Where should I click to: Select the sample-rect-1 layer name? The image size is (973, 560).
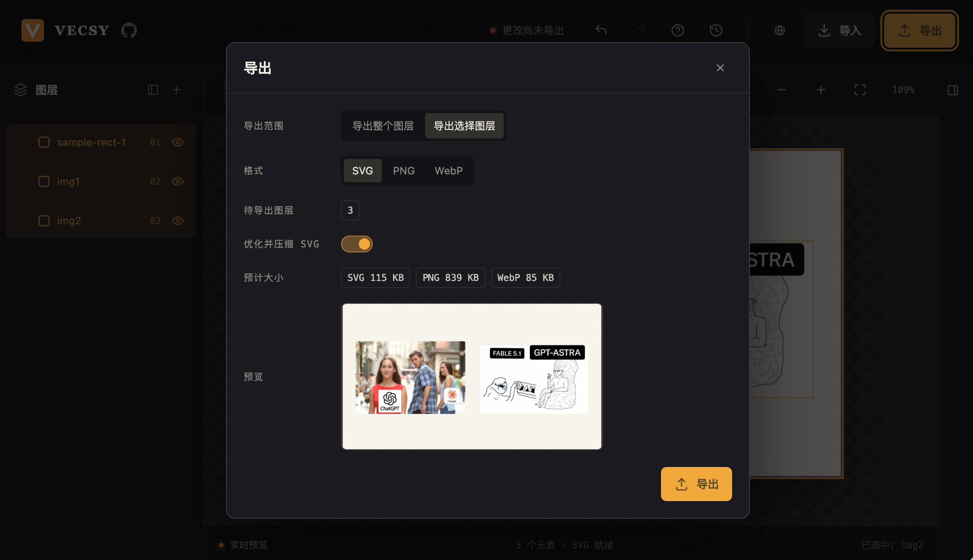[x=91, y=142]
